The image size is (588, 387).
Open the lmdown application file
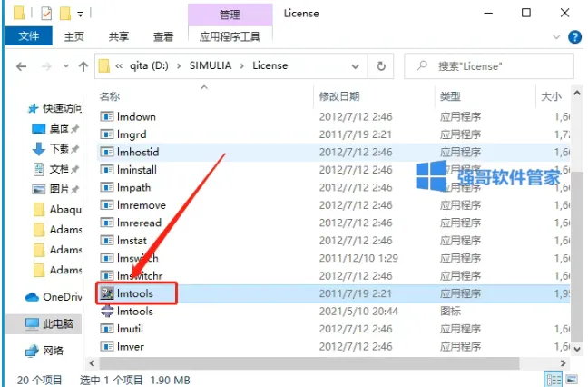(x=136, y=117)
